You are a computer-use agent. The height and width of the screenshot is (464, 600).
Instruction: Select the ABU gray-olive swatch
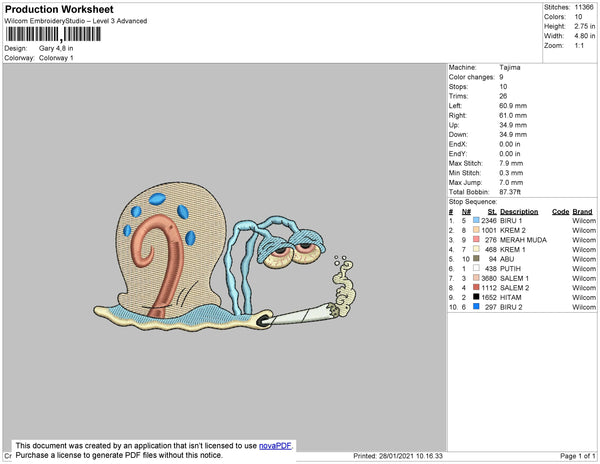[476, 259]
